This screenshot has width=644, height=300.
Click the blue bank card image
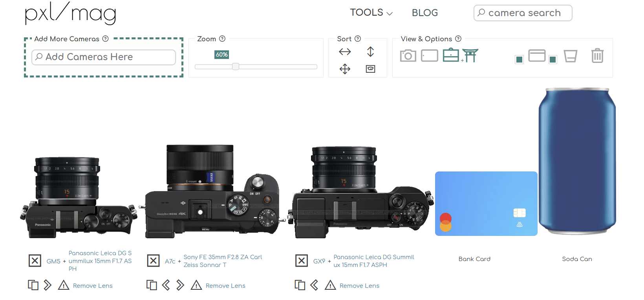(x=486, y=204)
